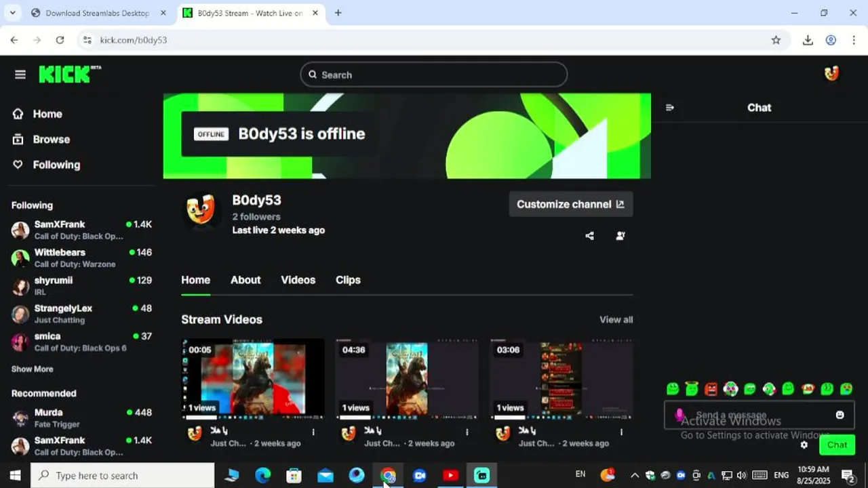Image resolution: width=868 pixels, height=488 pixels.
Task: Open shyrumii channel in Following list
Action: [x=81, y=285]
